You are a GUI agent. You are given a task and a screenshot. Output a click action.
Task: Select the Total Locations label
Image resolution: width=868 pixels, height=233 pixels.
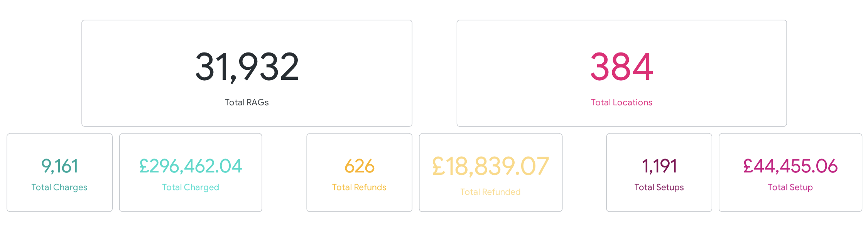click(x=621, y=103)
